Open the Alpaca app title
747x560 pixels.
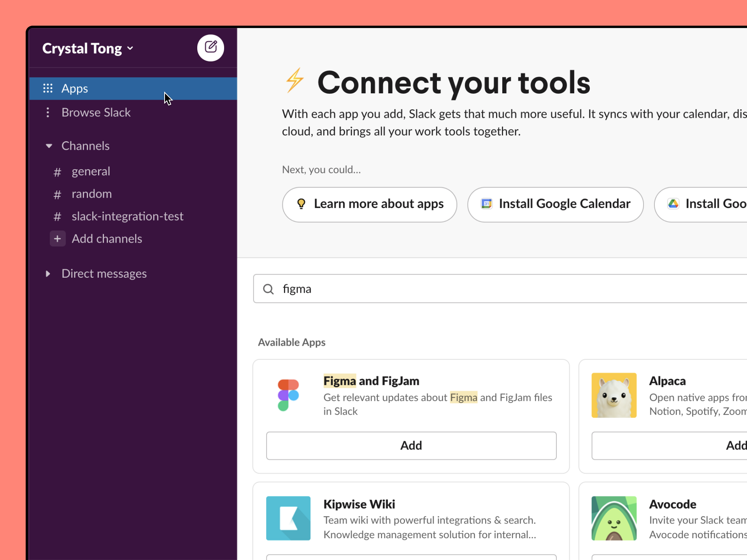click(667, 381)
